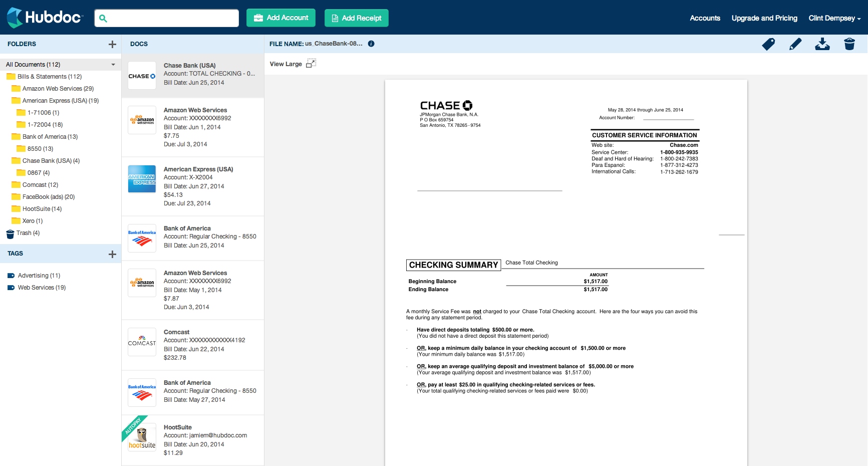Download the document with download icon

(x=822, y=44)
